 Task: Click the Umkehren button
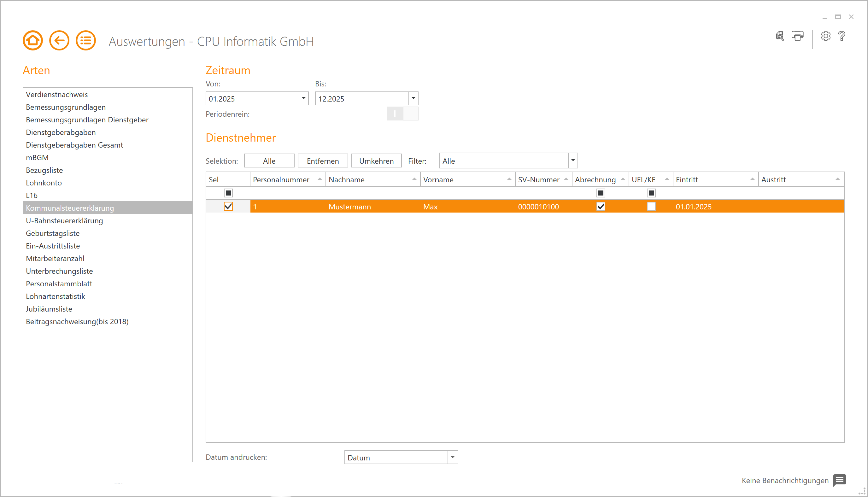[x=376, y=161]
